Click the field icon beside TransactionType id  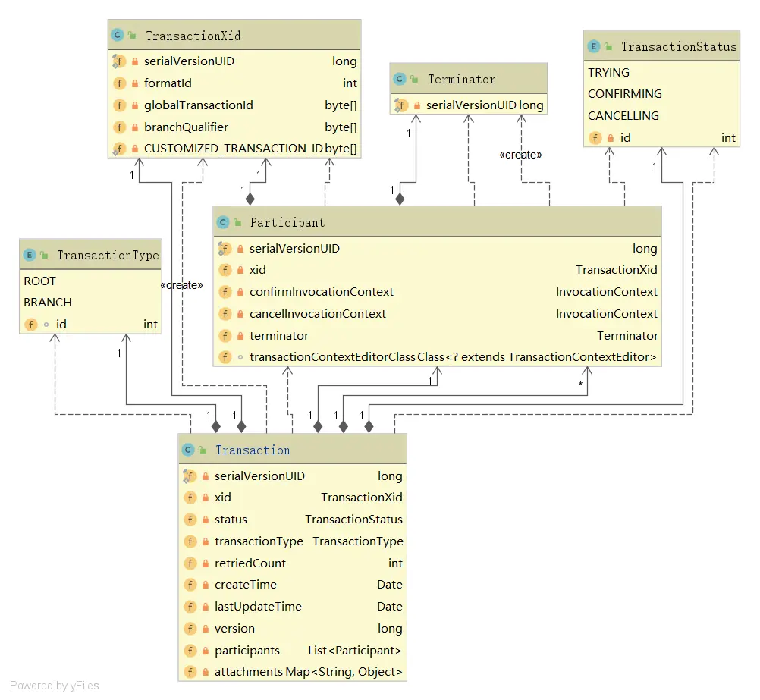pos(31,325)
